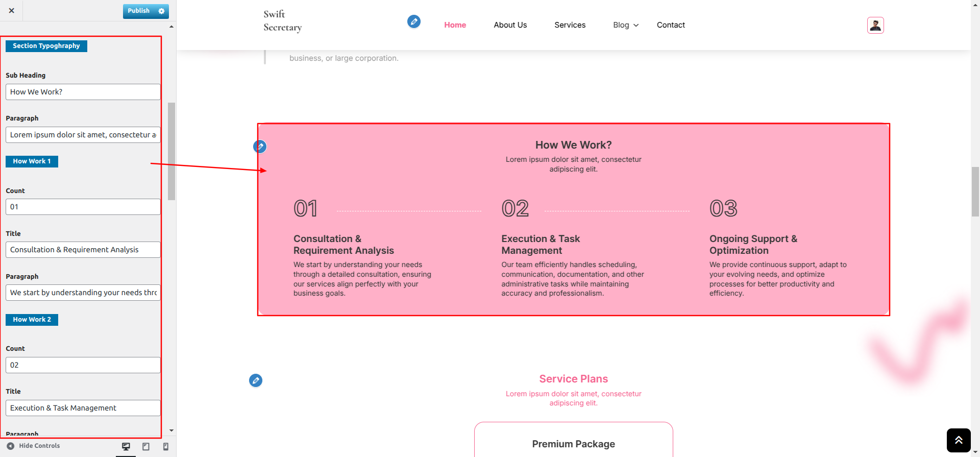This screenshot has width=980, height=457.
Task: Click the Swift Secretary site logo
Action: [x=282, y=21]
